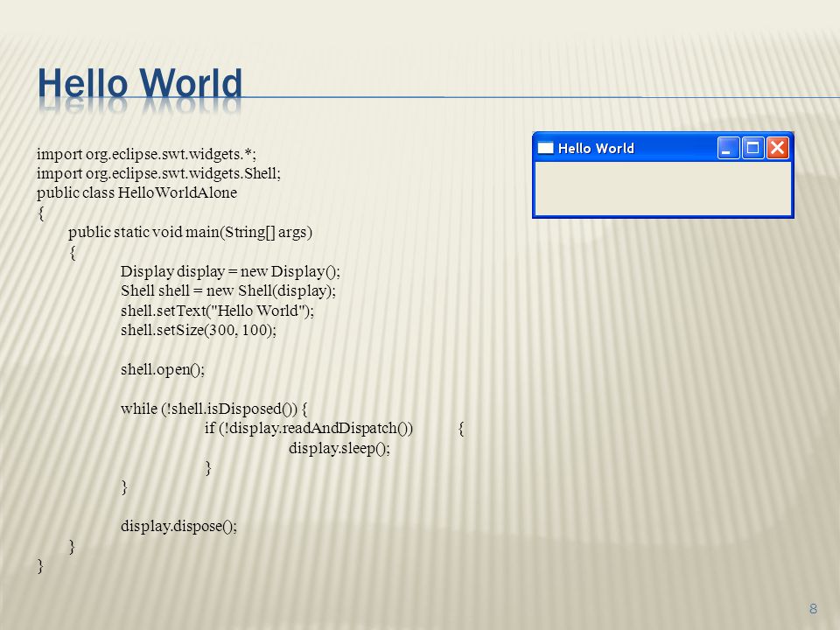Click 'Display display = new Display();' line
The width and height of the screenshot is (840, 630).
point(230,271)
